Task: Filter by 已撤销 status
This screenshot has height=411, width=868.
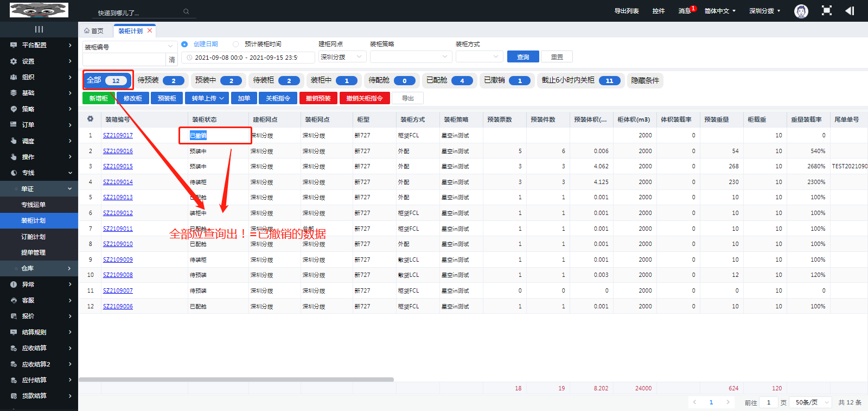Action: [507, 80]
